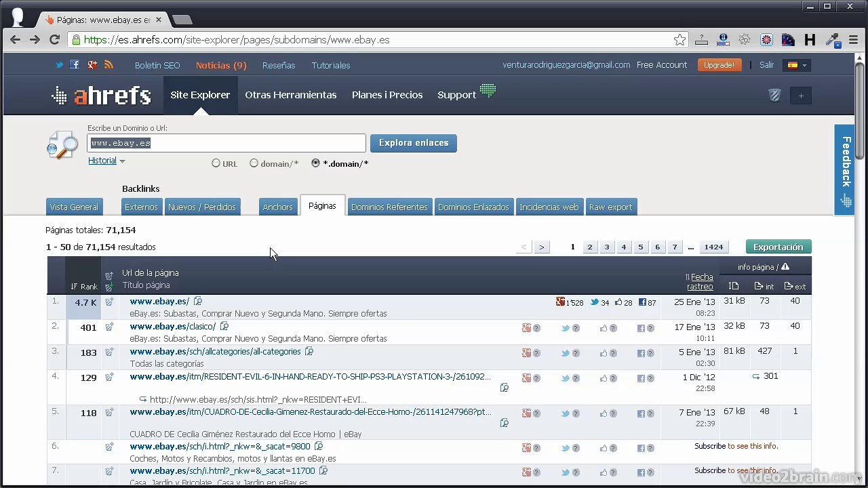The width and height of the screenshot is (868, 488).
Task: Click the add-target icon in row 1
Action: point(109,302)
